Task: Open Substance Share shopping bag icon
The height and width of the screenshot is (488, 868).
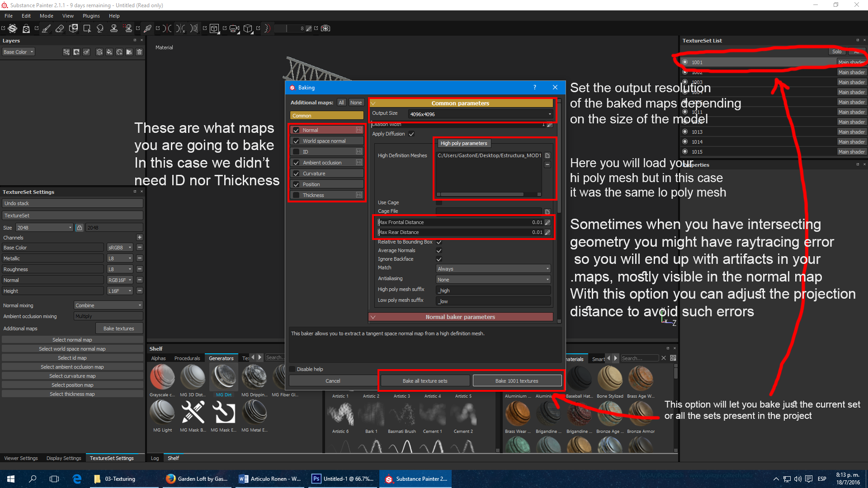Action: [26, 28]
